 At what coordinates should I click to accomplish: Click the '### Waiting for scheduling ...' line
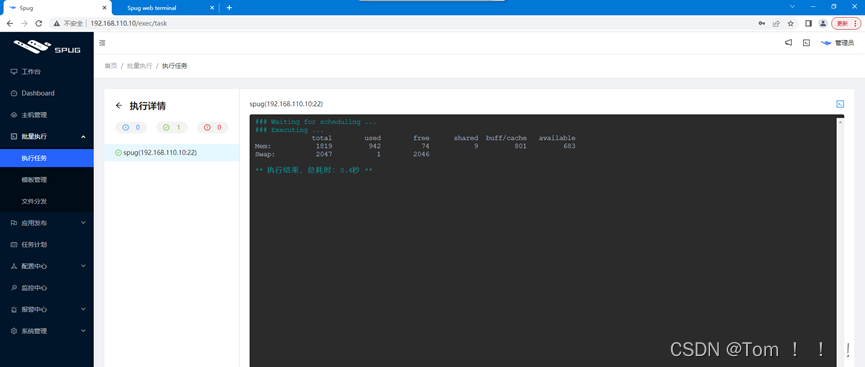coord(316,122)
